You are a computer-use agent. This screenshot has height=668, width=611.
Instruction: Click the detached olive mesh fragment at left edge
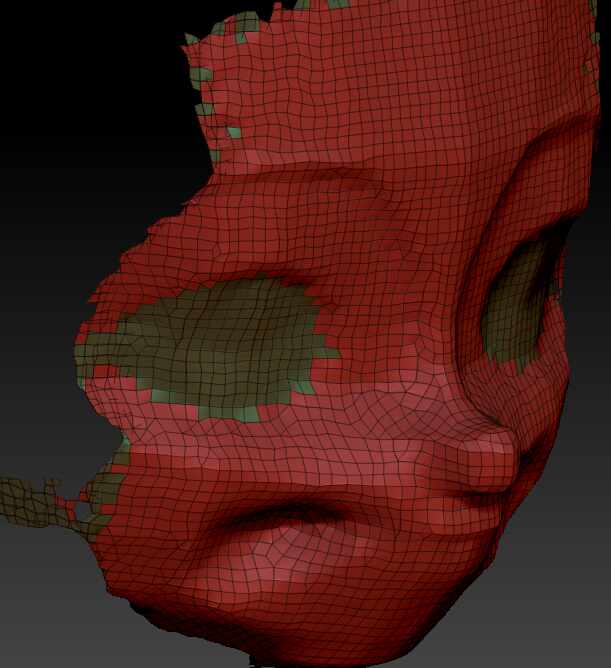click(x=32, y=503)
